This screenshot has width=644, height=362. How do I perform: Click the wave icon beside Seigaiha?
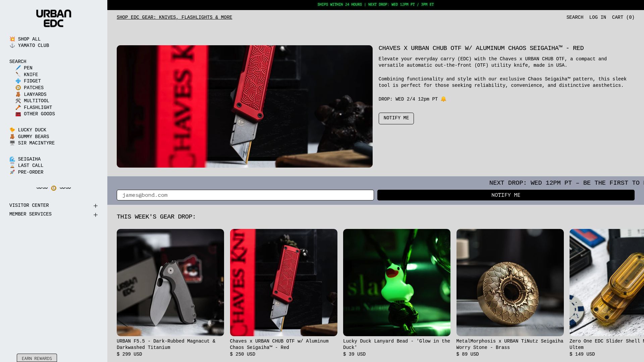point(12,159)
